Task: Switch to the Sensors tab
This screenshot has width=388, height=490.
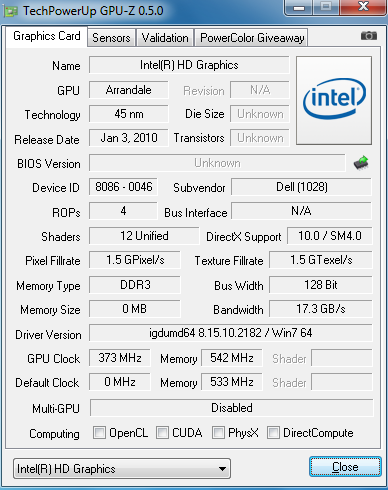Action: click(111, 38)
